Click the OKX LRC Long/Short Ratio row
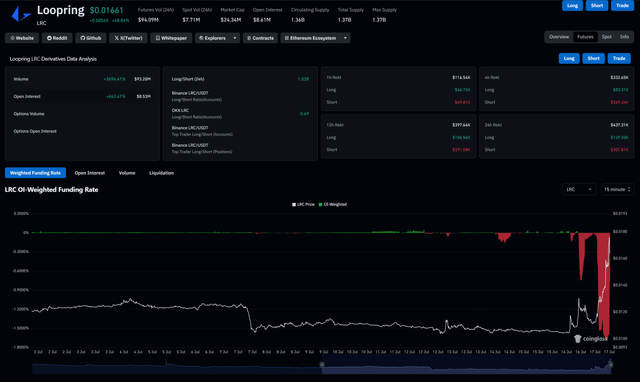Screen dimensions: 640x382 [240, 114]
